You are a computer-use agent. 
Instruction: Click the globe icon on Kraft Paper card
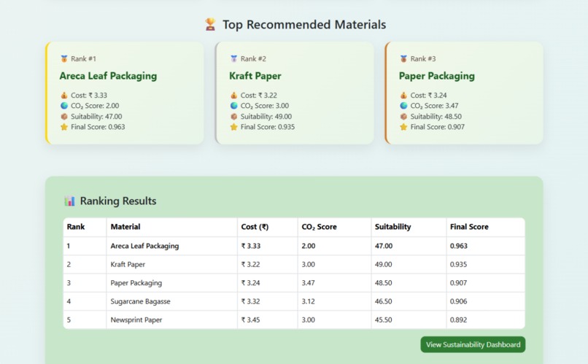pyautogui.click(x=233, y=106)
